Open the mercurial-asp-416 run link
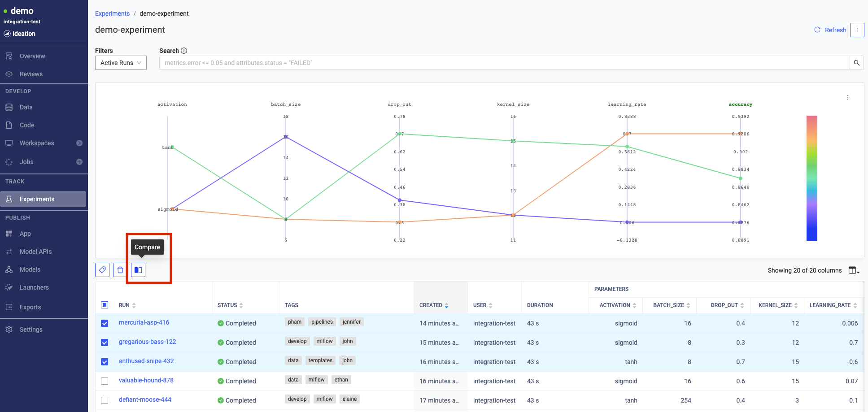868x412 pixels. coord(144,322)
